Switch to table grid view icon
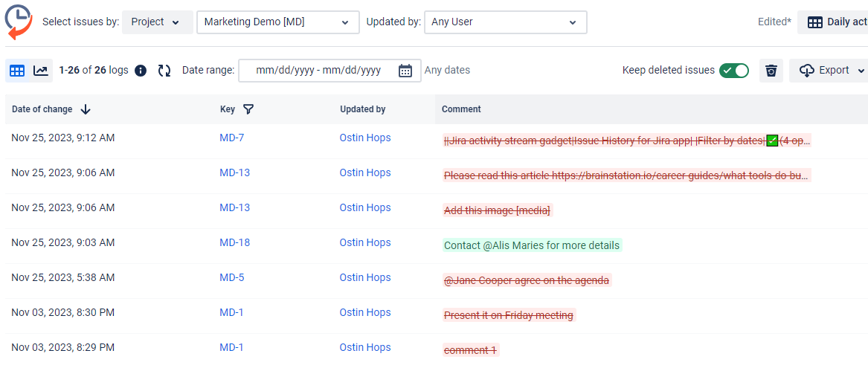Image resolution: width=868 pixels, height=368 pixels. click(18, 71)
